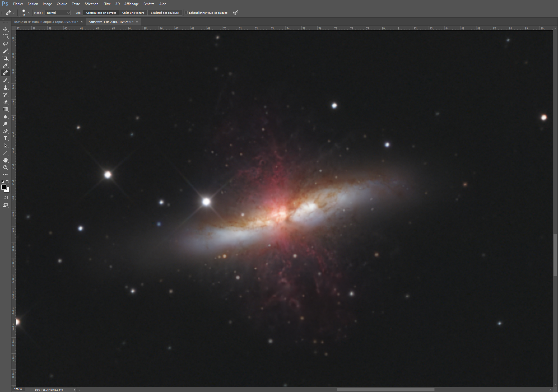Enable Echantillonner tous les calques checkbox

(x=186, y=13)
